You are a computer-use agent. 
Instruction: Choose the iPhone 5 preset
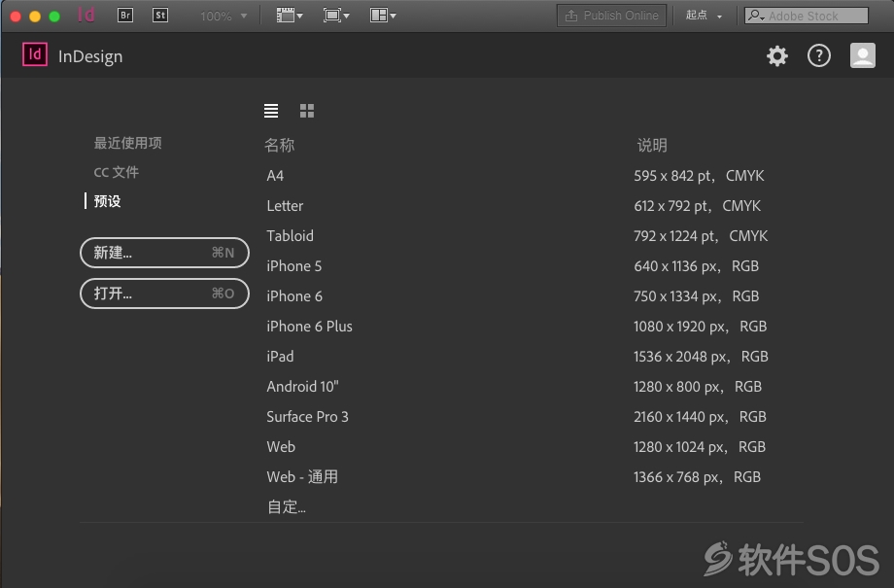click(293, 266)
